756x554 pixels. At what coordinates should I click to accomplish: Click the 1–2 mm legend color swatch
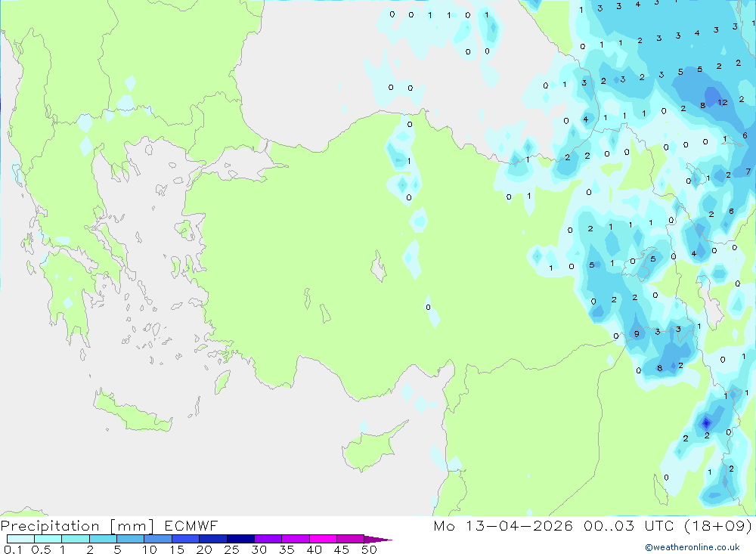tap(75, 539)
